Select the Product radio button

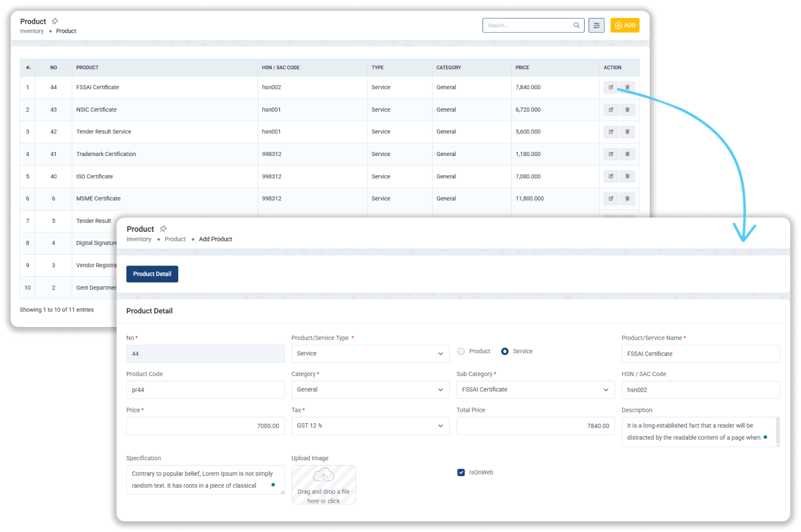[x=461, y=351]
